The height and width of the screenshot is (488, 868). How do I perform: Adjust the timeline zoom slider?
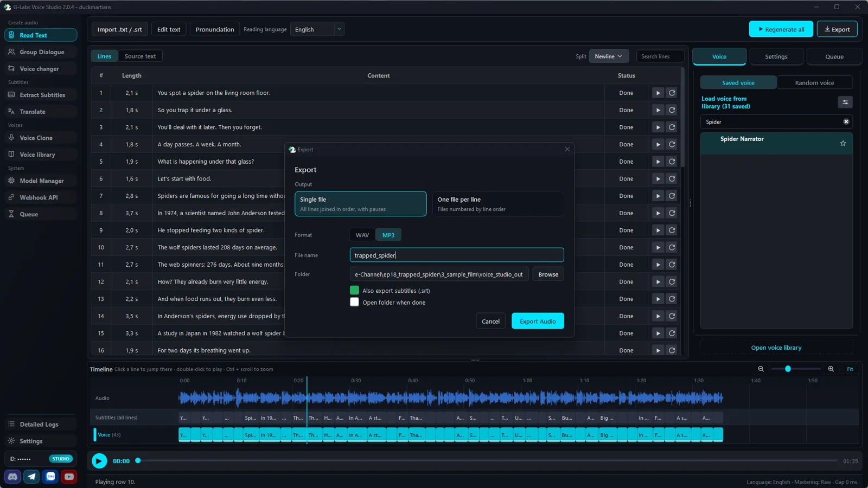click(795, 369)
